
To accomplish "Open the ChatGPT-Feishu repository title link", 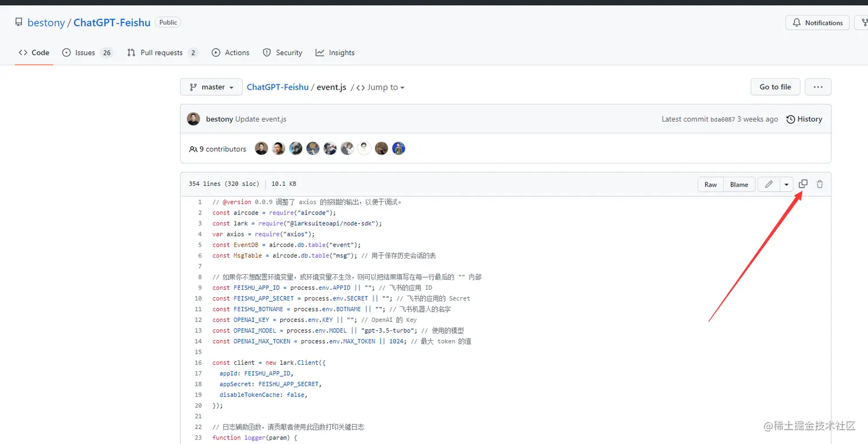I will (x=112, y=22).
